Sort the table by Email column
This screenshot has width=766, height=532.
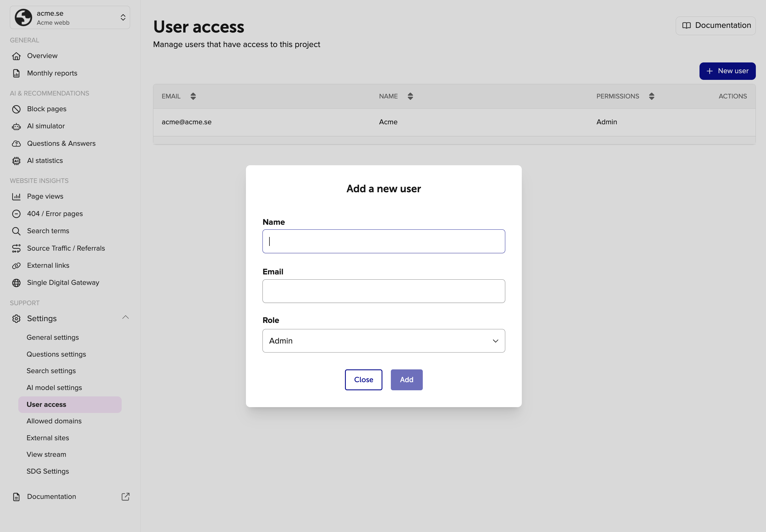pos(193,96)
